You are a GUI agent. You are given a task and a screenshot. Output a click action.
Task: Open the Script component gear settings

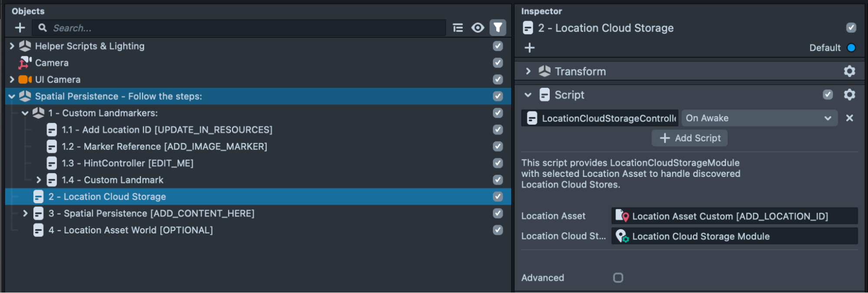(849, 95)
